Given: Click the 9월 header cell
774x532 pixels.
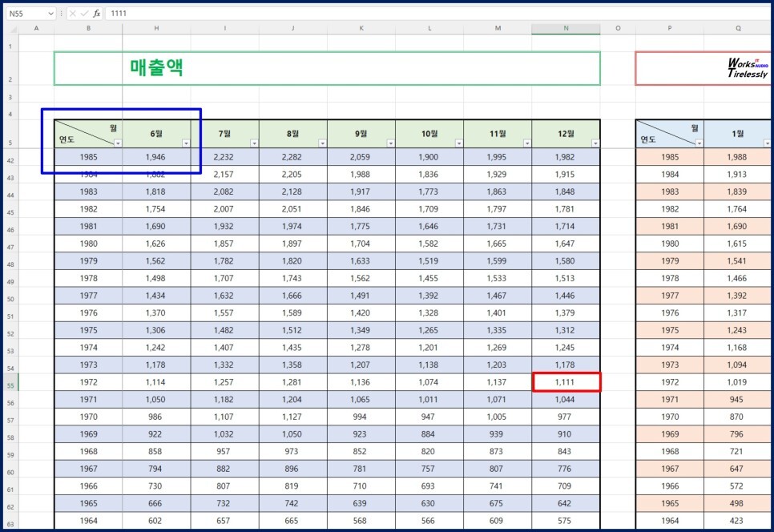Looking at the screenshot, I should [361, 134].
